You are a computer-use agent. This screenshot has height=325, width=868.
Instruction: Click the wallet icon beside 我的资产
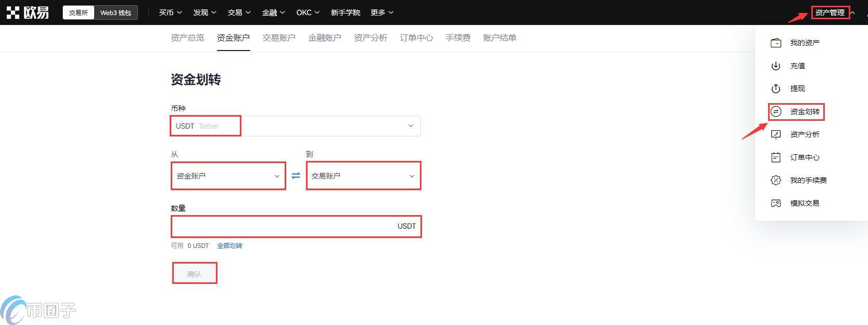tap(775, 43)
